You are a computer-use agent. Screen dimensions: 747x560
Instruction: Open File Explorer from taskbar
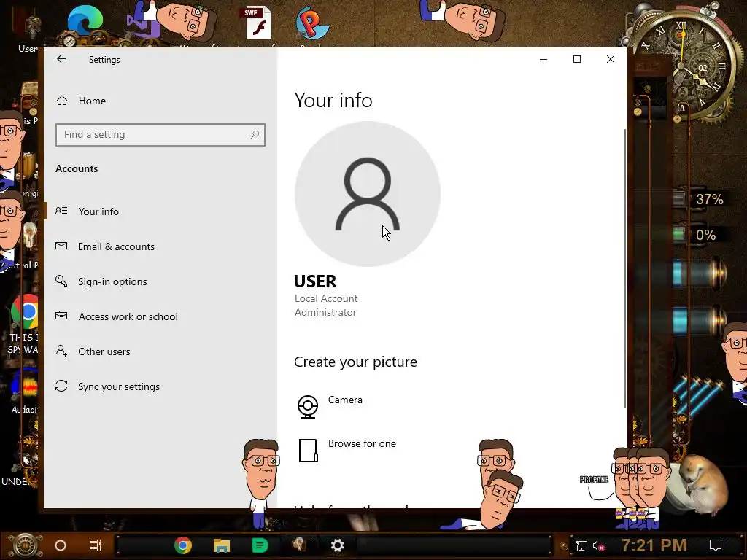(222, 545)
